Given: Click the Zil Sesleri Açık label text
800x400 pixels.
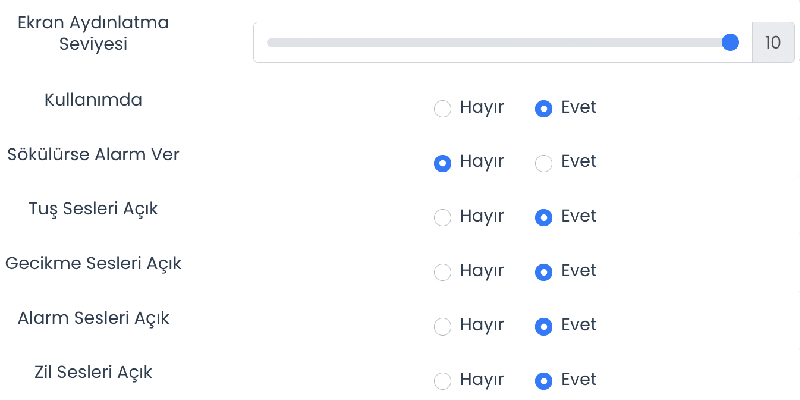Looking at the screenshot, I should coord(93,372).
